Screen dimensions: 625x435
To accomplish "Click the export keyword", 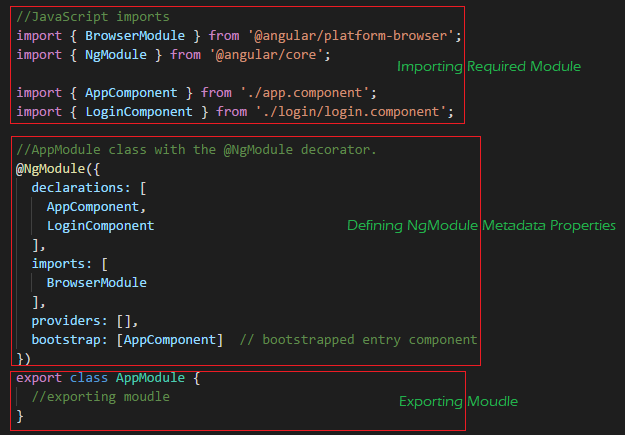I will tap(39, 378).
